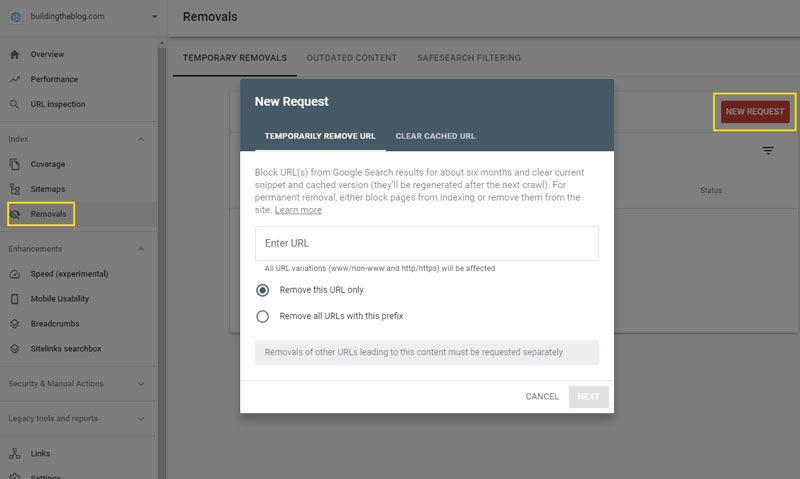The height and width of the screenshot is (479, 800).
Task: Click the Cancel button in dialog
Action: tap(542, 396)
